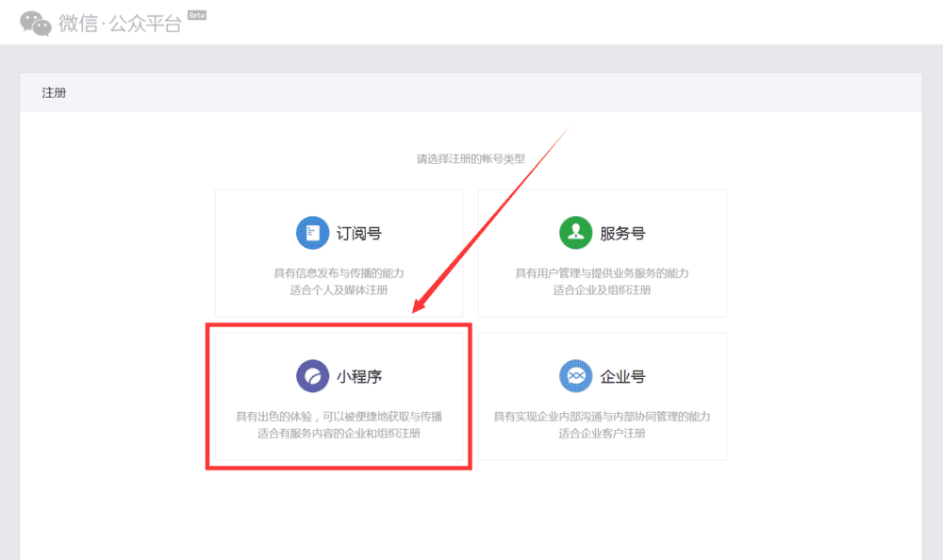The width and height of the screenshot is (943, 560).
Task: Click the Beta label next to platform name
Action: point(195,14)
